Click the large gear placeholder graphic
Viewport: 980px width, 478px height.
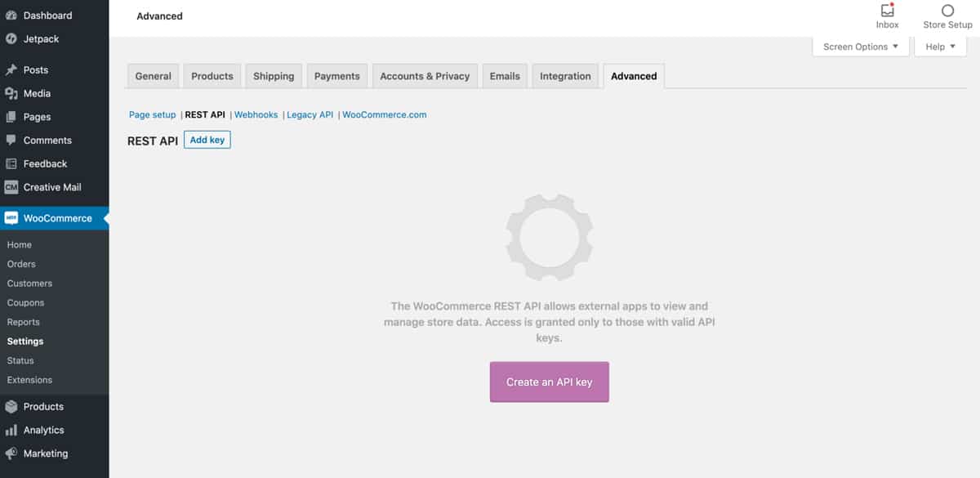(x=550, y=237)
